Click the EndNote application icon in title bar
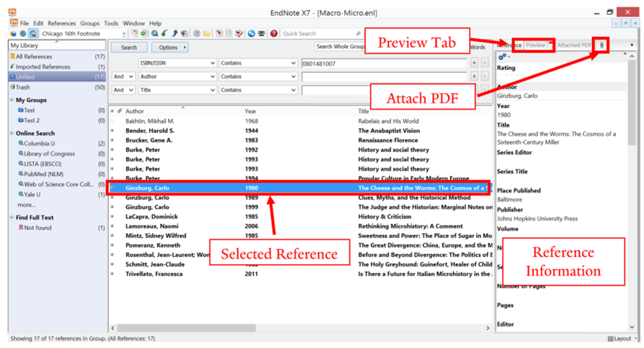 click(12, 12)
